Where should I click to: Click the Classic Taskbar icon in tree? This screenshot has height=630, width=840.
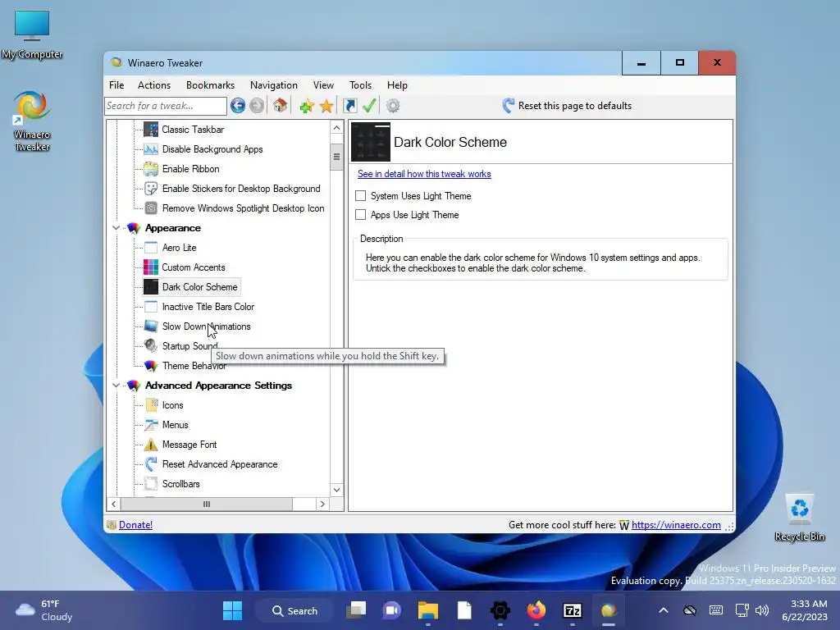(x=151, y=129)
